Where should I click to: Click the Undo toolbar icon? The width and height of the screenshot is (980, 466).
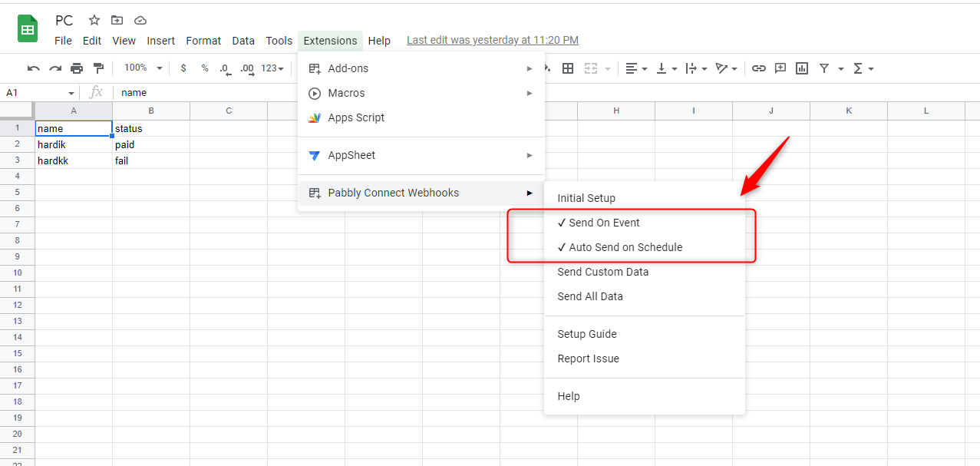(x=34, y=68)
